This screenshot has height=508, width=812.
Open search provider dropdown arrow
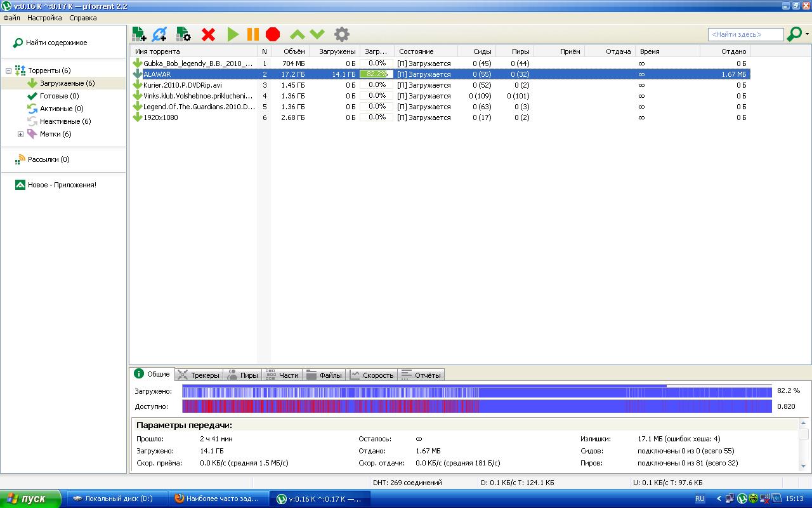click(807, 34)
